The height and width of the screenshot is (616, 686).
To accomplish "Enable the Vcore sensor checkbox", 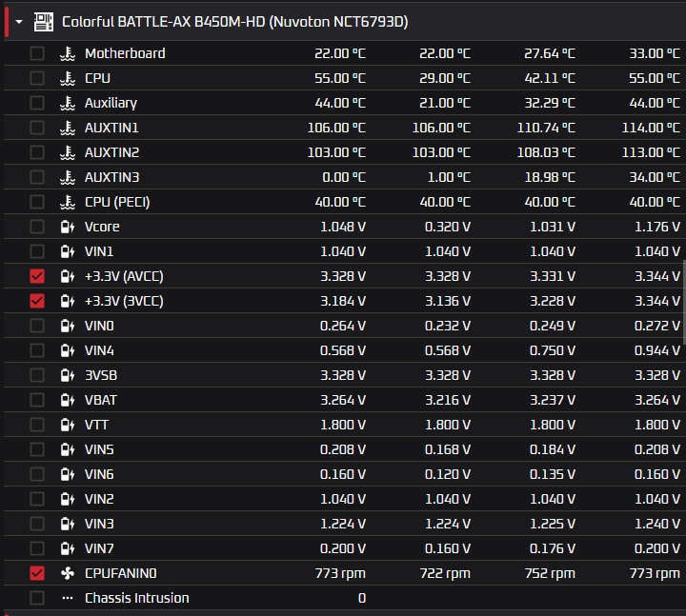I will [x=37, y=227].
